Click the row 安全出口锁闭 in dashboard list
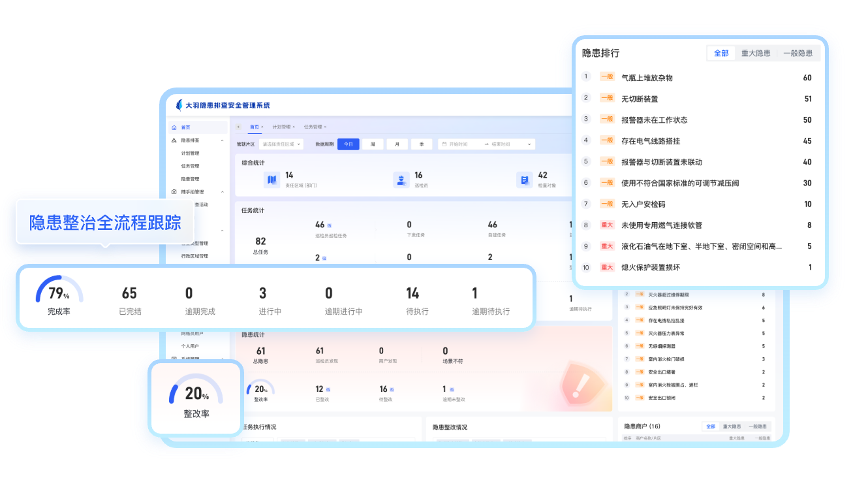Viewport: 868px width, 482px height. (695, 397)
